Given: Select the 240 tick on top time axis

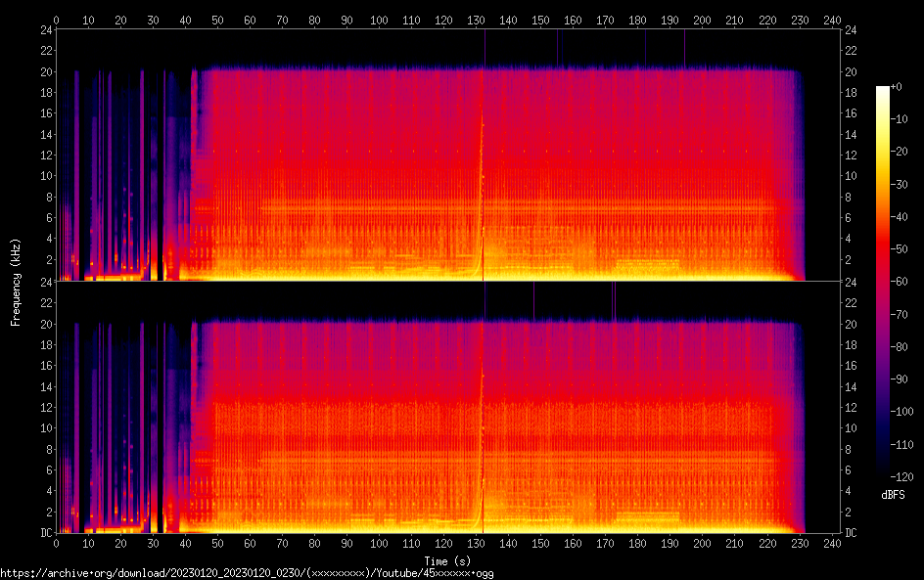Looking at the screenshot, I should pyautogui.click(x=832, y=20).
